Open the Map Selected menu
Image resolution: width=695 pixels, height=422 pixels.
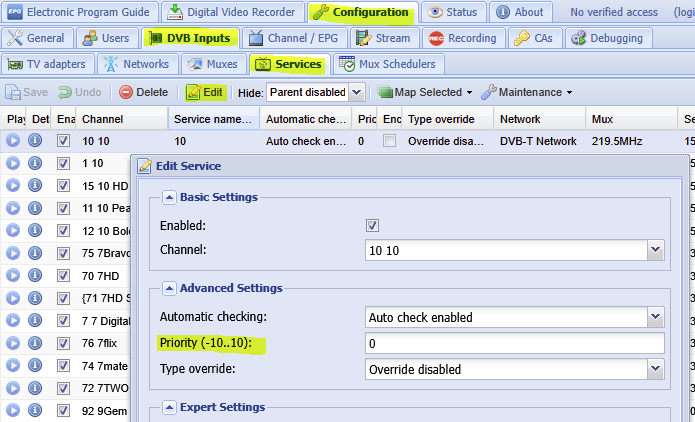(x=425, y=92)
